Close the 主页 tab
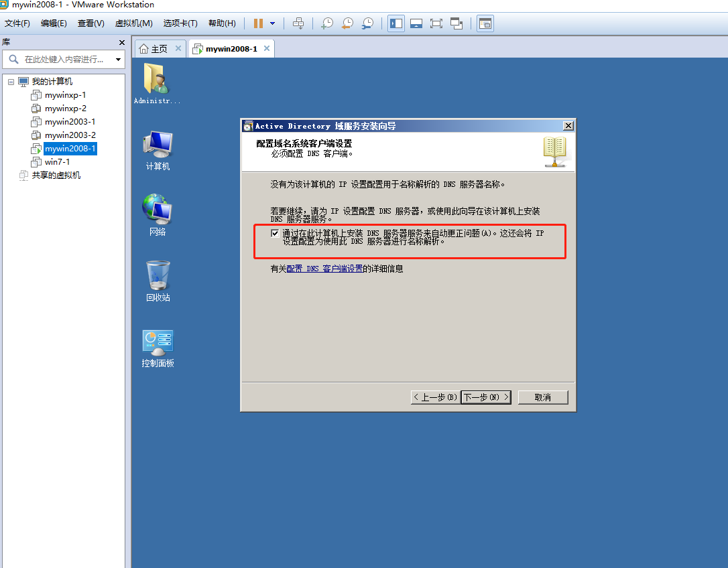The height and width of the screenshot is (568, 728). tap(178, 48)
